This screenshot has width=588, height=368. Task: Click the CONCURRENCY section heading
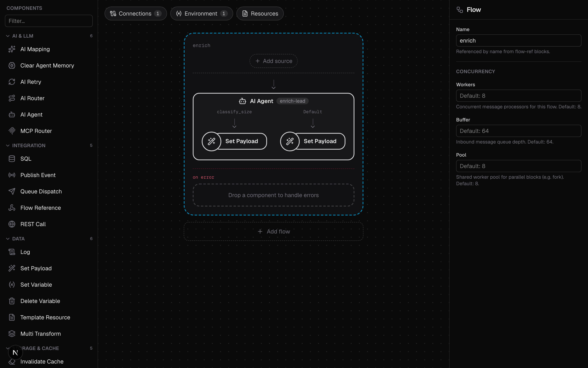click(x=476, y=72)
